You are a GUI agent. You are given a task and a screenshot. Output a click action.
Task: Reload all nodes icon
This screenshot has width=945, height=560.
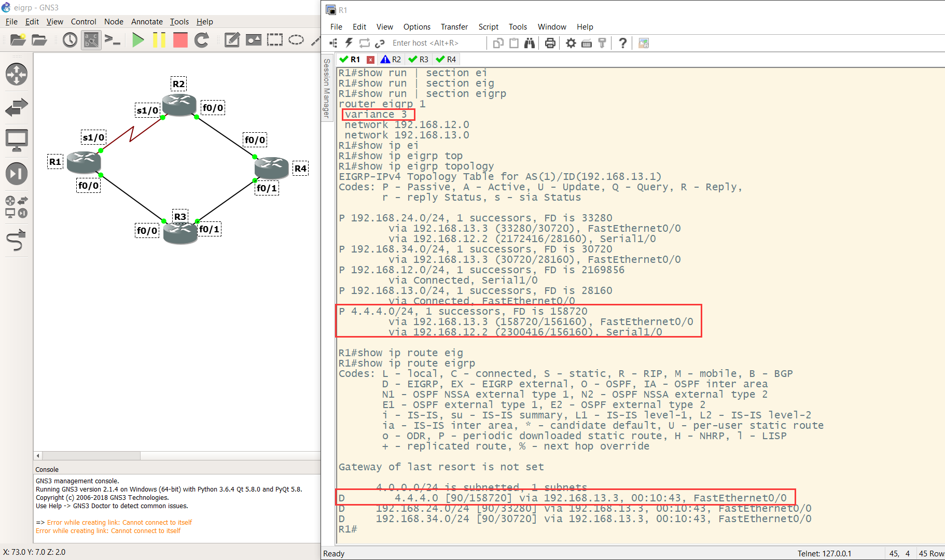(202, 40)
